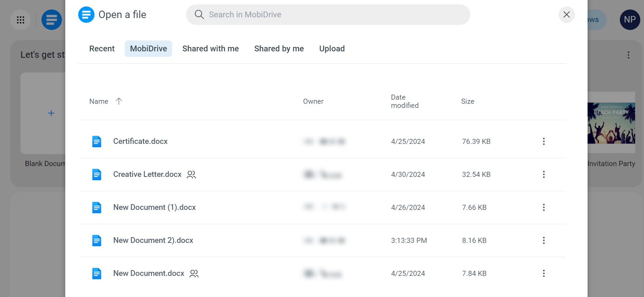Click the plus icon on Blank Document card

[x=51, y=113]
